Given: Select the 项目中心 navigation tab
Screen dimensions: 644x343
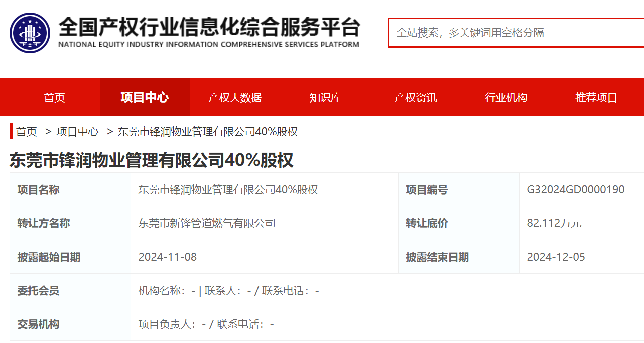Looking at the screenshot, I should pyautogui.click(x=145, y=97).
